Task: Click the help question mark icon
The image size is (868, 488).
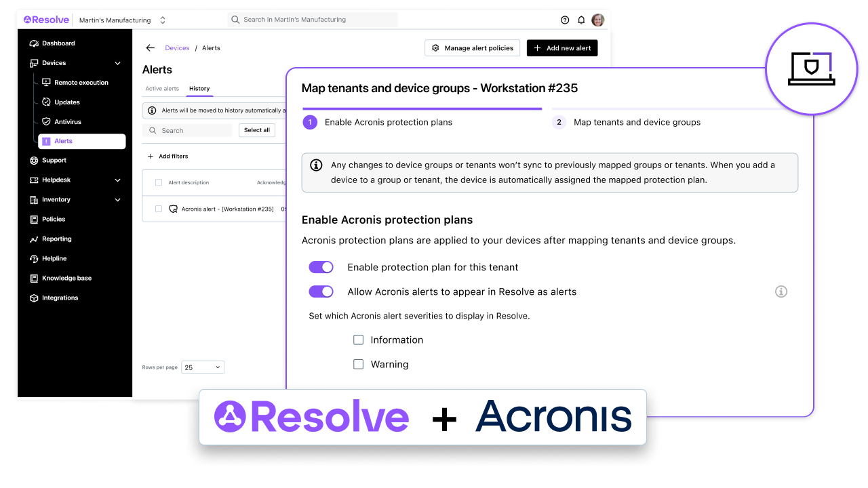Action: coord(565,20)
